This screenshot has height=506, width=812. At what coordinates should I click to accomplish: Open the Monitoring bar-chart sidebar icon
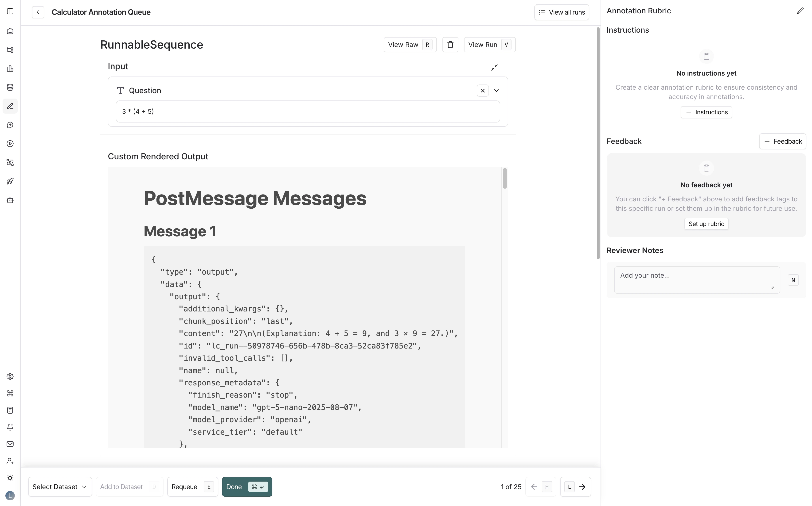(10, 69)
